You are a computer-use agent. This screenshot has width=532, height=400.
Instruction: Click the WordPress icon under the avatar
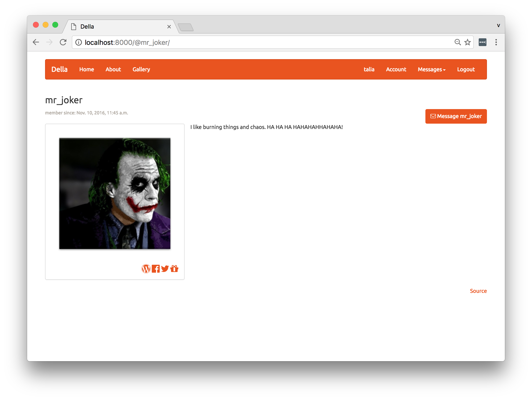point(146,269)
